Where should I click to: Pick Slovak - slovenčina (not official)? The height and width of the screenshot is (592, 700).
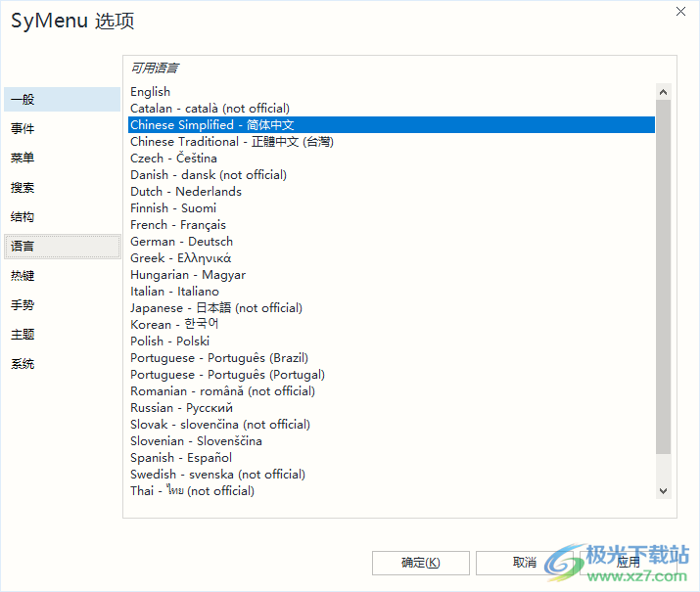tap(392, 425)
